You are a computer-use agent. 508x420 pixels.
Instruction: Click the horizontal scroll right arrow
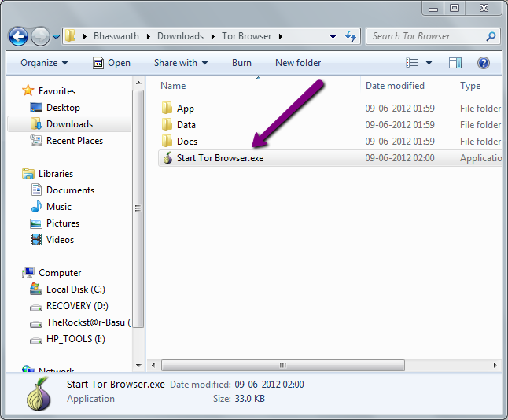495,365
